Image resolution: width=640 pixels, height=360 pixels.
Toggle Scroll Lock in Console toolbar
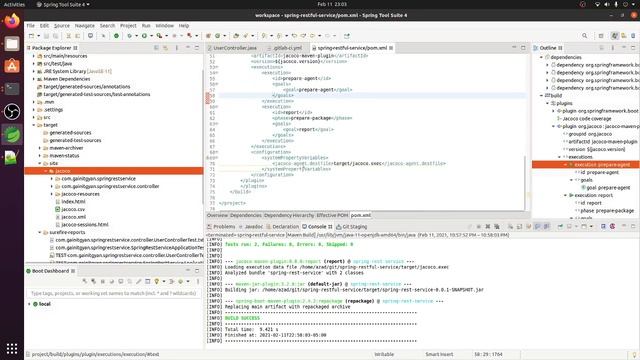pyautogui.click(x=520, y=227)
